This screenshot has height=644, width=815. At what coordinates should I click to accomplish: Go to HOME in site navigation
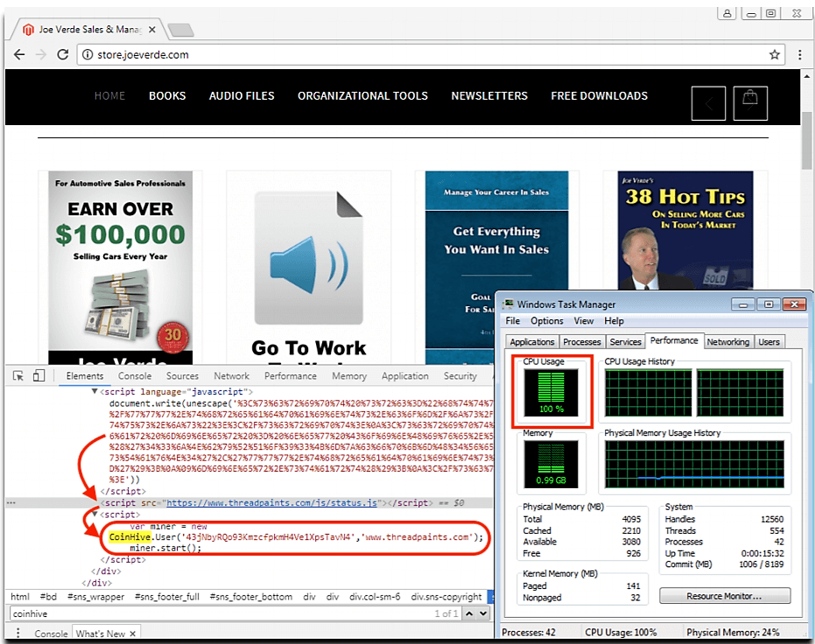click(x=109, y=96)
